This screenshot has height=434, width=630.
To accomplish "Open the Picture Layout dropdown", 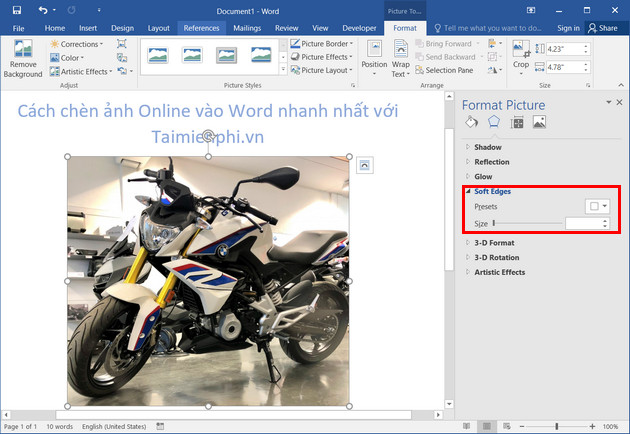I will click(322, 70).
